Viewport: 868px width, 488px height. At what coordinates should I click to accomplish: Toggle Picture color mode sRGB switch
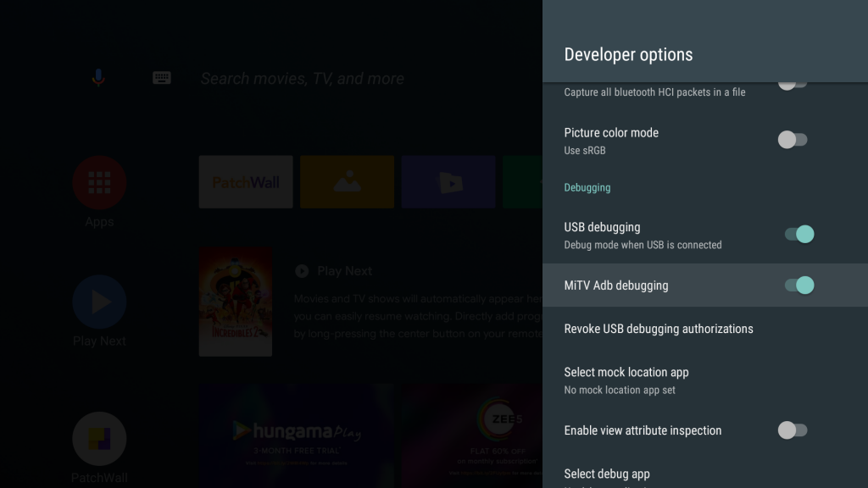(793, 140)
